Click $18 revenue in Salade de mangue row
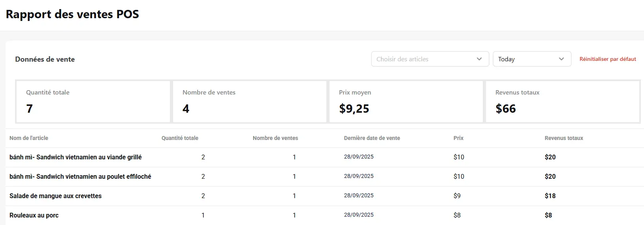This screenshot has height=225, width=644. 550,196
